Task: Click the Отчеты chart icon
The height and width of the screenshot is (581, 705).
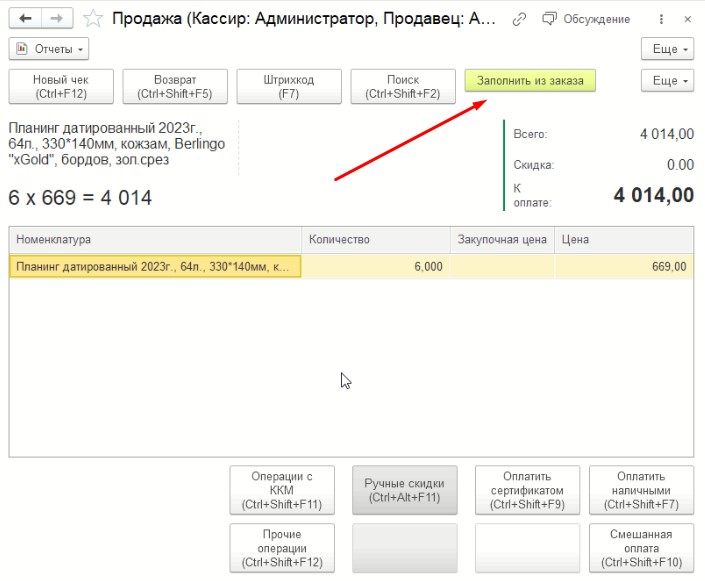Action: [22, 49]
